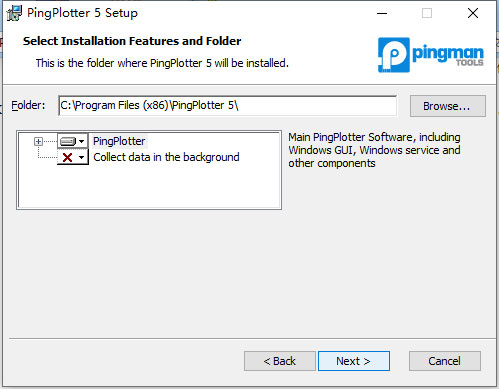Click the Pingman Tools logo

click(x=430, y=55)
